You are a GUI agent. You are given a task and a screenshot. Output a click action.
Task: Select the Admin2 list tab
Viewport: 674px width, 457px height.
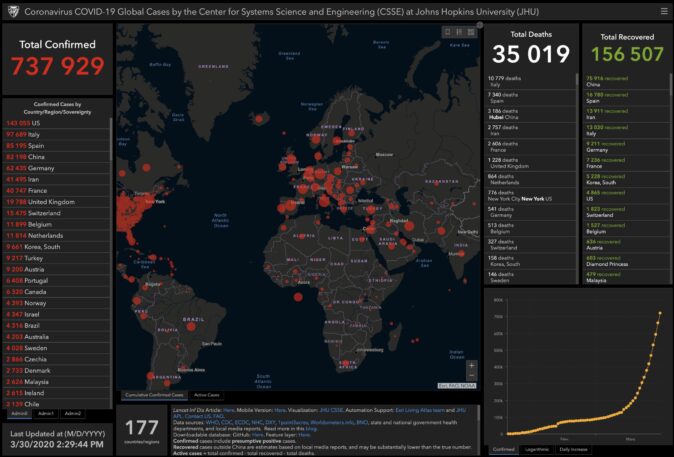click(x=73, y=414)
